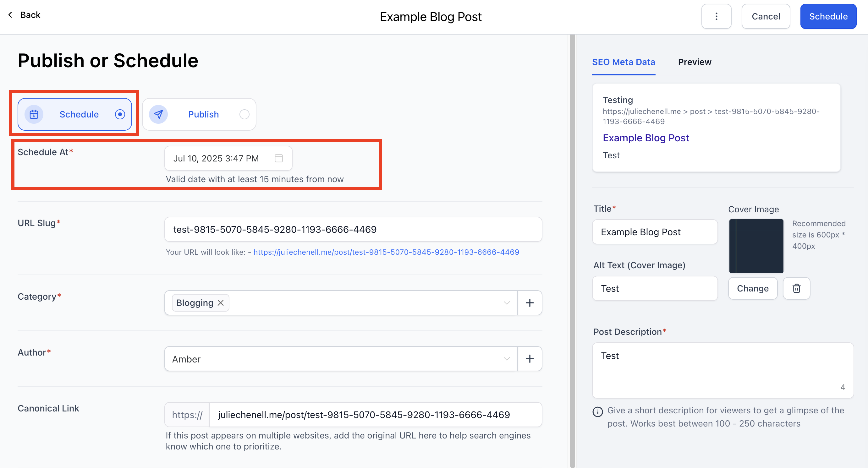Click the calendar icon on Schedule card
The width and height of the screenshot is (868, 468).
pyautogui.click(x=34, y=114)
